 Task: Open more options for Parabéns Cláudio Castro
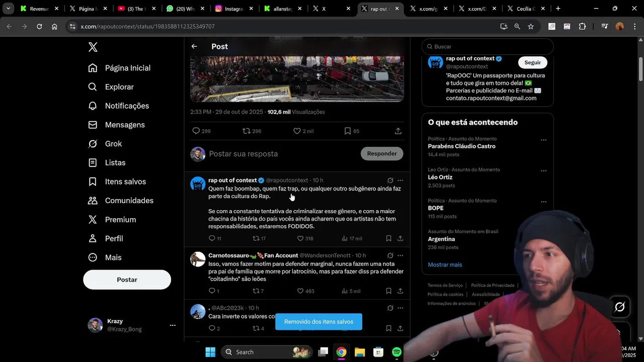(543, 140)
